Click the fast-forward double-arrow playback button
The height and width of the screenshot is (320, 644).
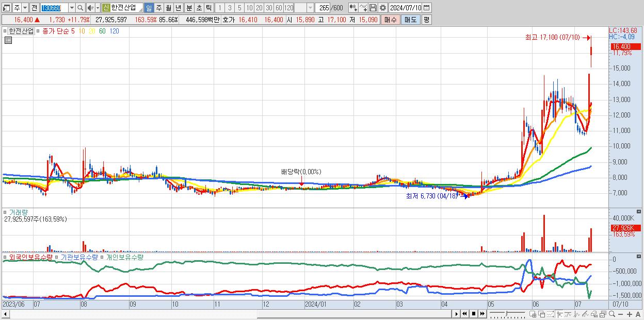[x=482, y=314]
